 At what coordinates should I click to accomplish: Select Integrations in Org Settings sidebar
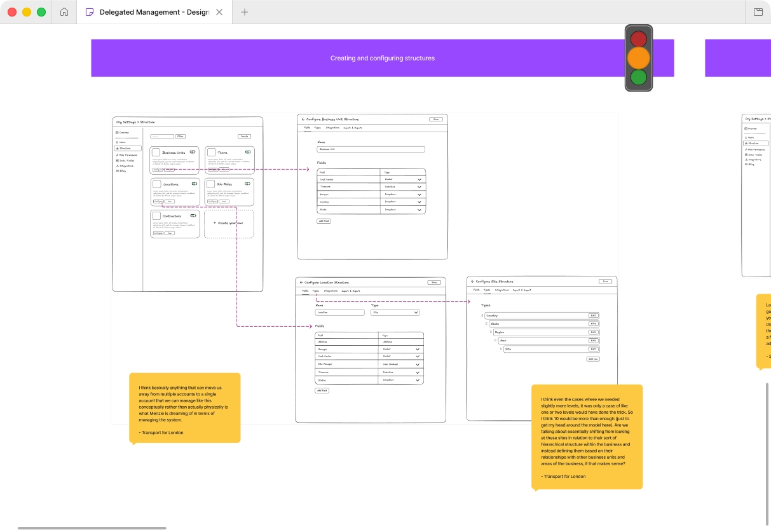tap(125, 166)
